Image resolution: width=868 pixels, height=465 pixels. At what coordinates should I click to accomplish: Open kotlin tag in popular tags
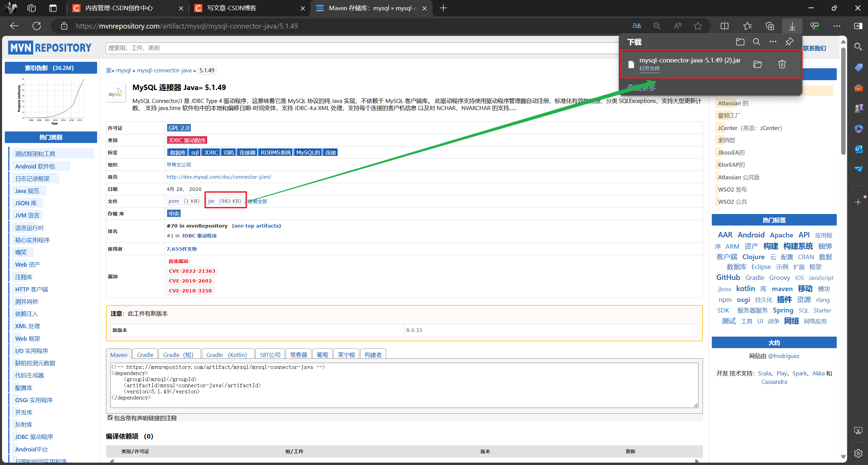pos(745,289)
